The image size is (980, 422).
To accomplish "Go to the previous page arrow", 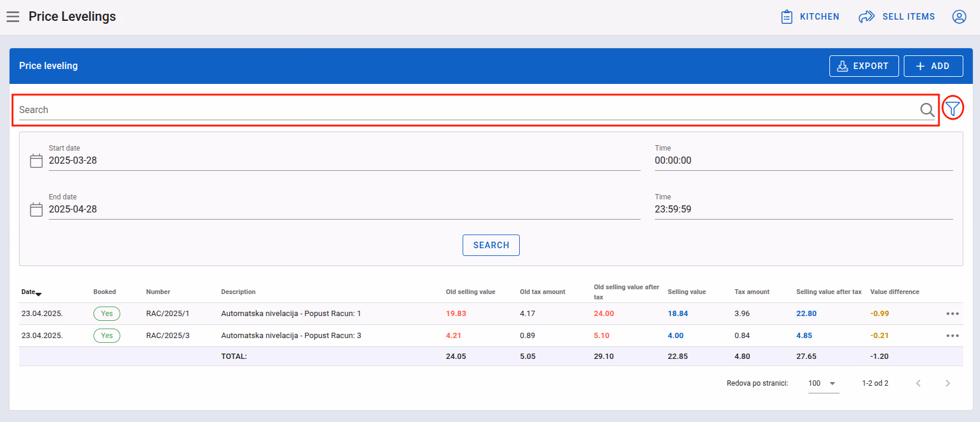I will (x=918, y=383).
